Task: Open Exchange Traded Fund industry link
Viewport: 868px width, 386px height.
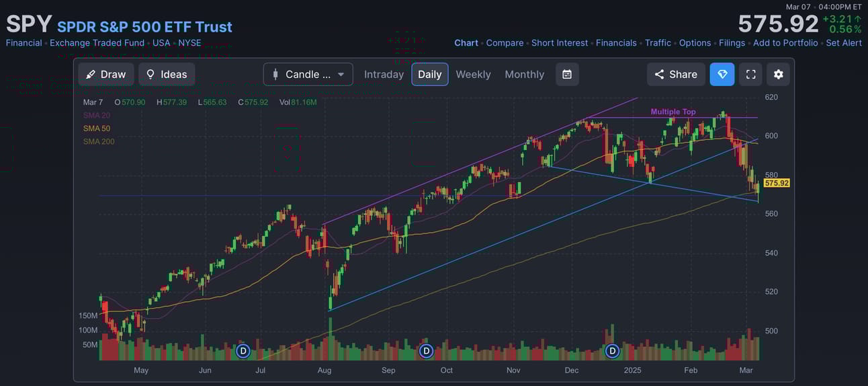Action: [x=97, y=42]
